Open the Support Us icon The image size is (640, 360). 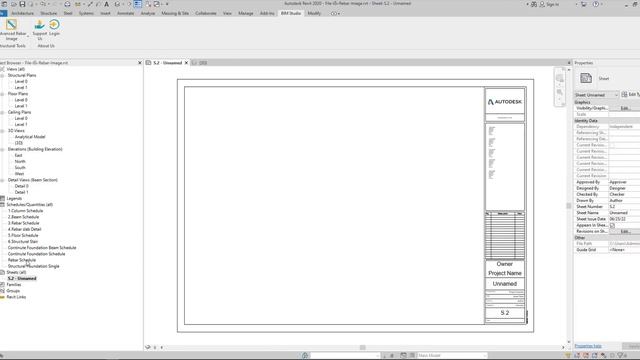coord(40,25)
